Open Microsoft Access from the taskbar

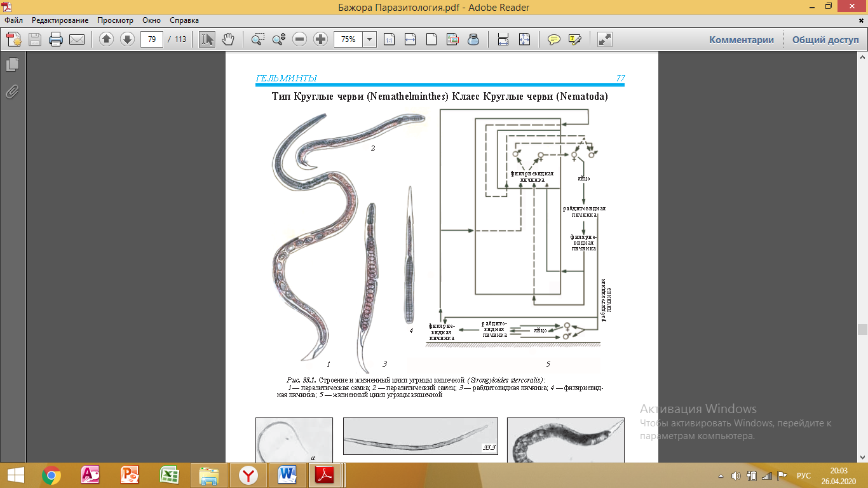[x=90, y=475]
